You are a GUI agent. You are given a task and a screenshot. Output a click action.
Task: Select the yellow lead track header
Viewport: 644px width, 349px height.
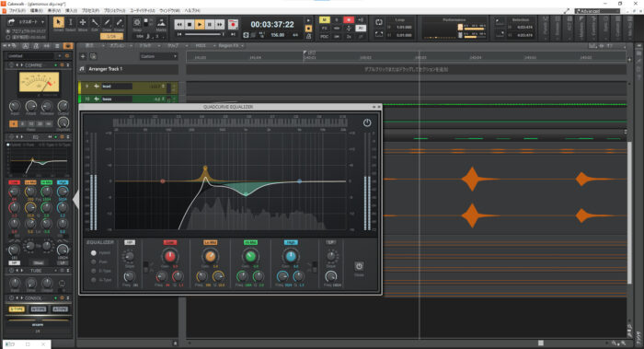(x=128, y=87)
